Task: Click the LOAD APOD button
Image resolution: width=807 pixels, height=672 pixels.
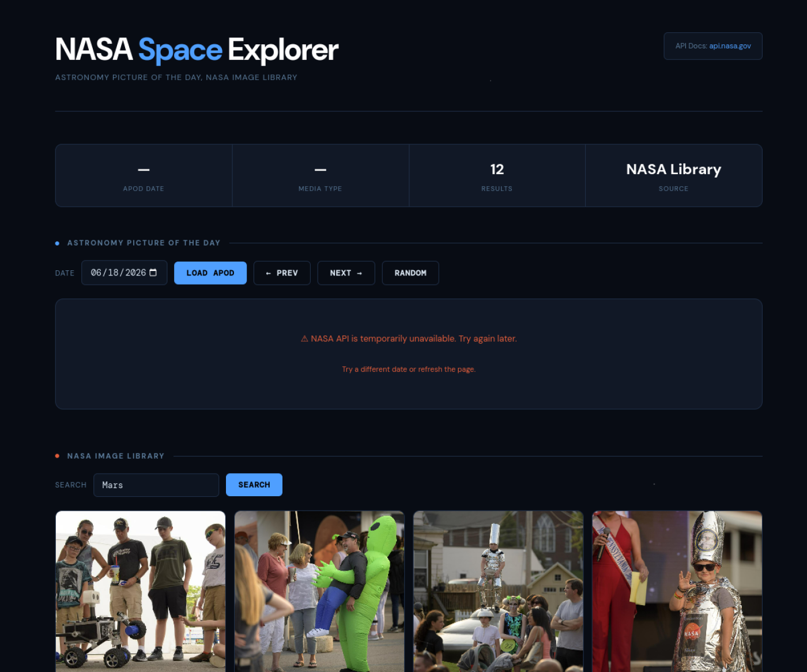Action: click(x=210, y=273)
